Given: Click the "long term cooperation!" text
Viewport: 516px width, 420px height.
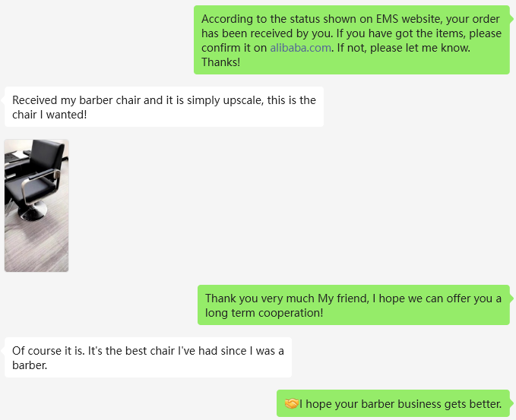Looking at the screenshot, I should tap(264, 313).
